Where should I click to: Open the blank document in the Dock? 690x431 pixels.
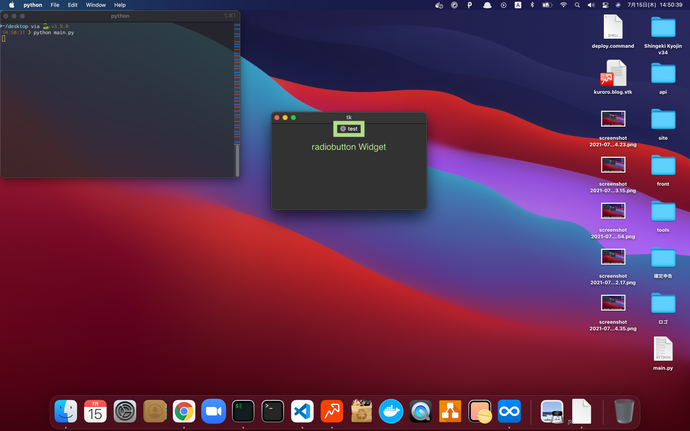click(x=581, y=411)
